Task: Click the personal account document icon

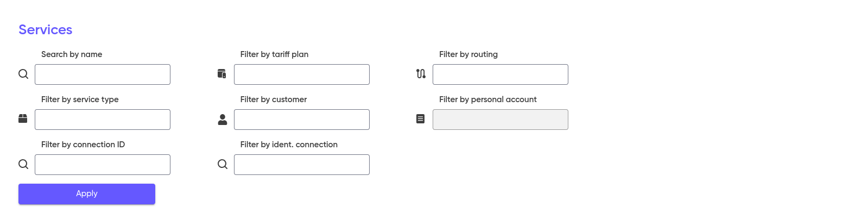Action: [421, 118]
